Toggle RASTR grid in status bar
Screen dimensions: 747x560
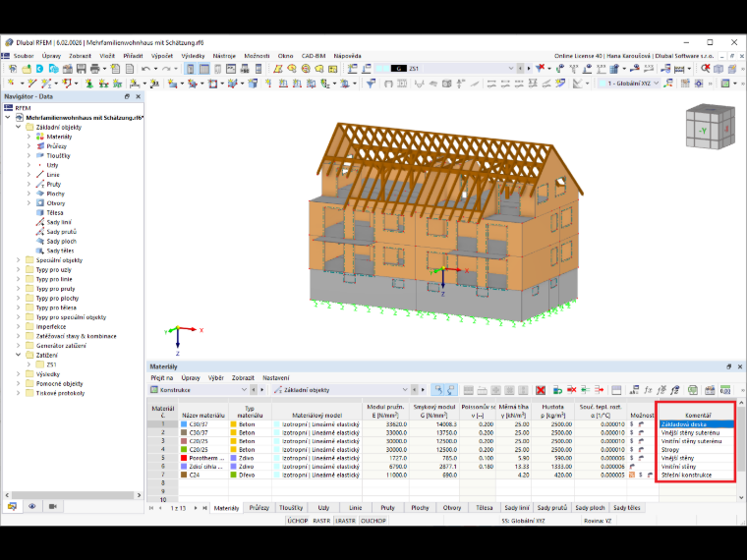(x=321, y=521)
